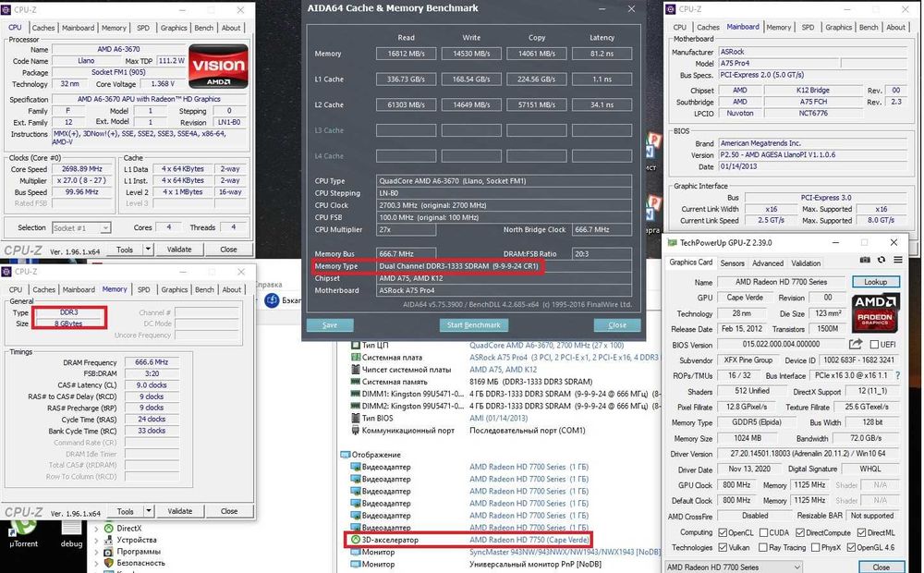
Task: Open the Tools dropdown arrow in CPU-Z Memory window
Action: coord(149,511)
